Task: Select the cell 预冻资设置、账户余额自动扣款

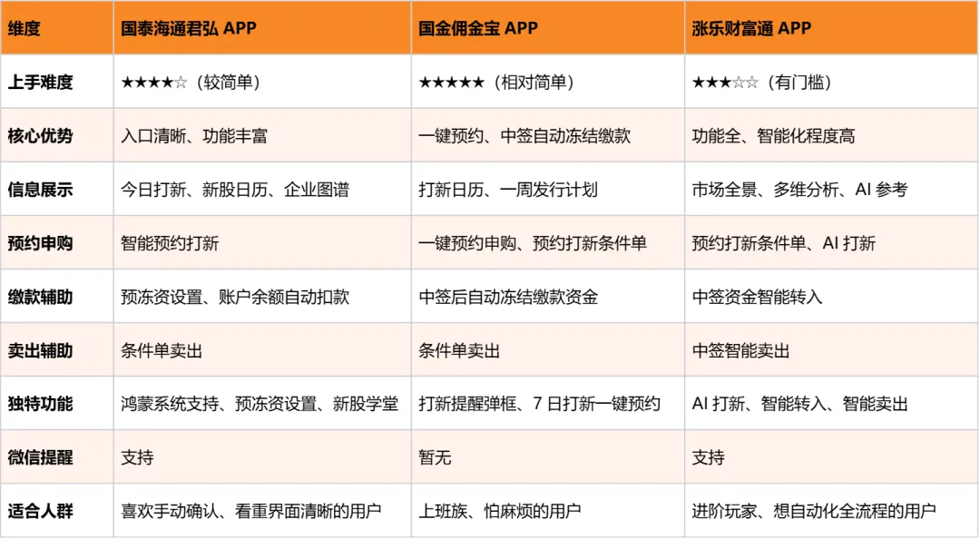Action: pyautogui.click(x=262, y=297)
